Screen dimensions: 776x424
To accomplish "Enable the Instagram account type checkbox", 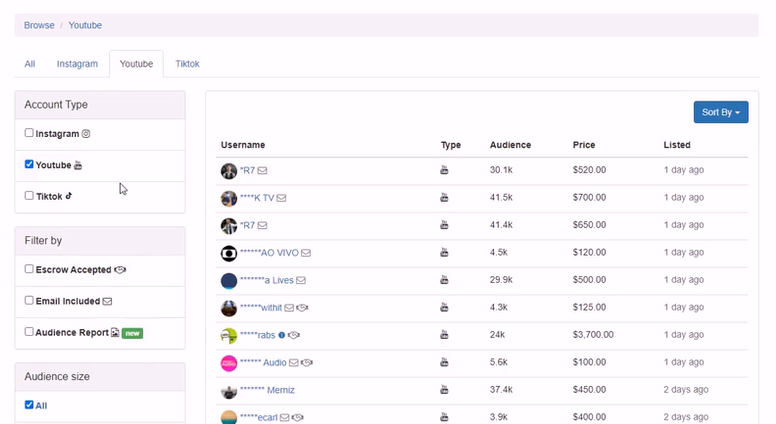I will (29, 133).
